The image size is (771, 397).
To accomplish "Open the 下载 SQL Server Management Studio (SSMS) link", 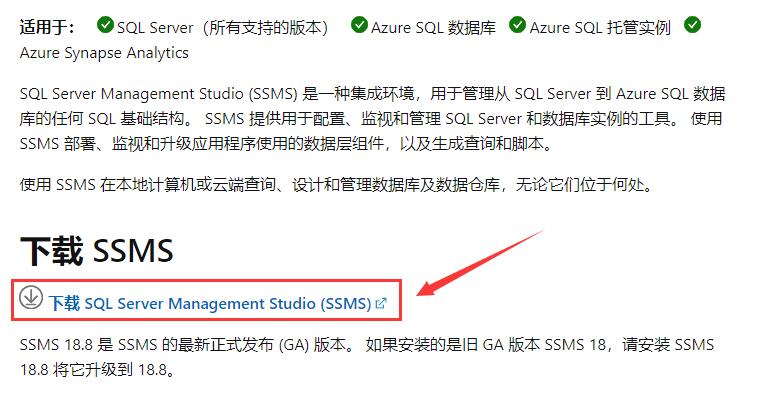I will click(210, 303).
